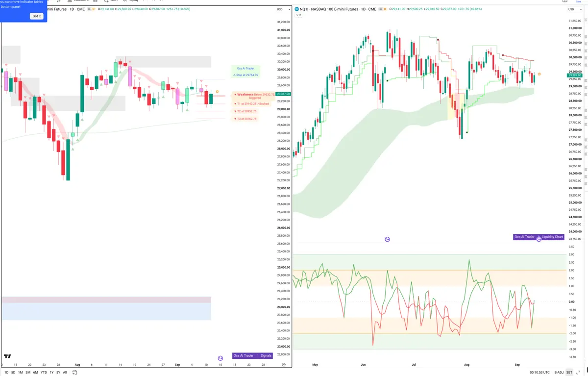Click the purple event marker near June
This screenshot has height=376, width=588.
click(387, 239)
